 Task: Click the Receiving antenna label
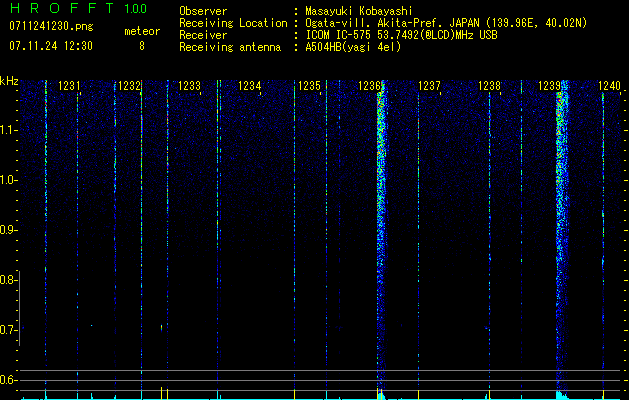[x=230, y=47]
